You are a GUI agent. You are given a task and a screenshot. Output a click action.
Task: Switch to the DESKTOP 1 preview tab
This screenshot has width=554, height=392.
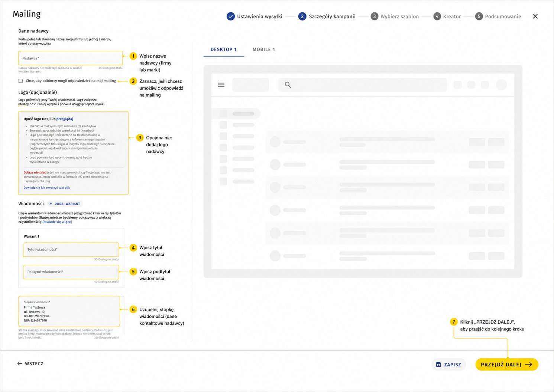(x=224, y=49)
